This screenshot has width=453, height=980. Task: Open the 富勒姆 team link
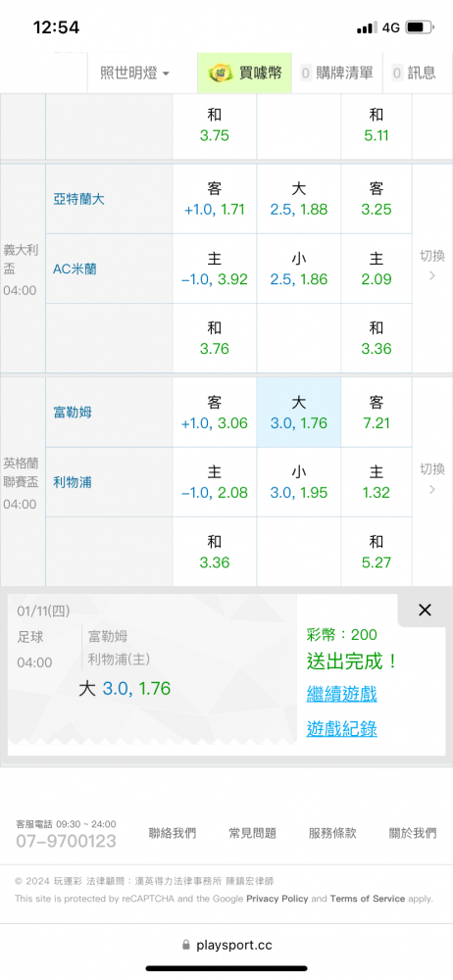(73, 413)
